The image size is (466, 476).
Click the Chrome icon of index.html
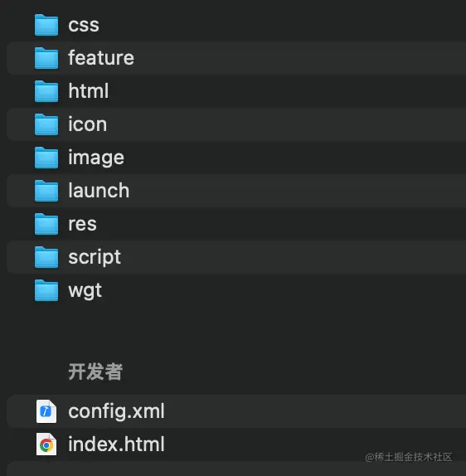coord(46,444)
